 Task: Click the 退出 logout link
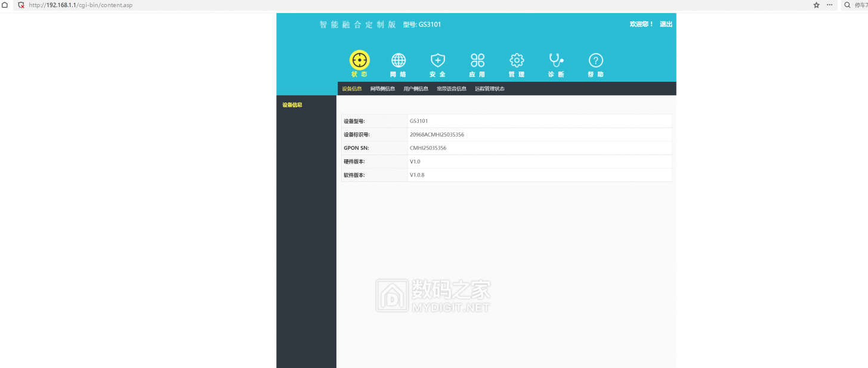pyautogui.click(x=666, y=24)
